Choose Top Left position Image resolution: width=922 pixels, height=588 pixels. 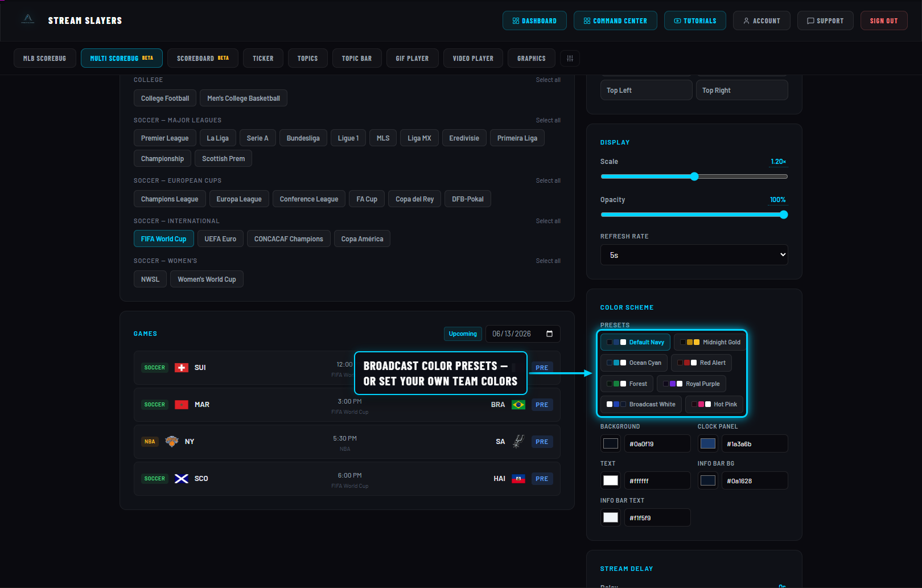click(647, 90)
